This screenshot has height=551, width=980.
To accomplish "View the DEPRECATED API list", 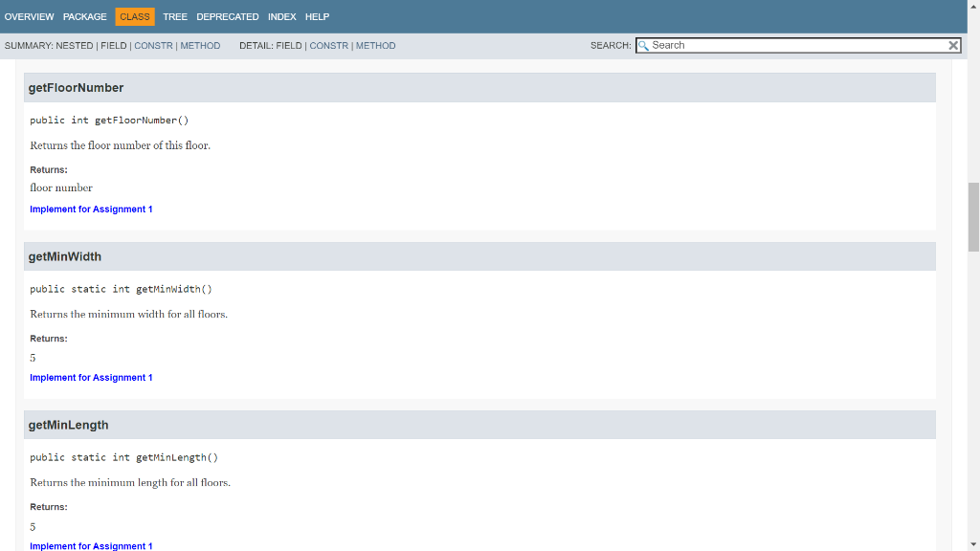I will 227,16.
